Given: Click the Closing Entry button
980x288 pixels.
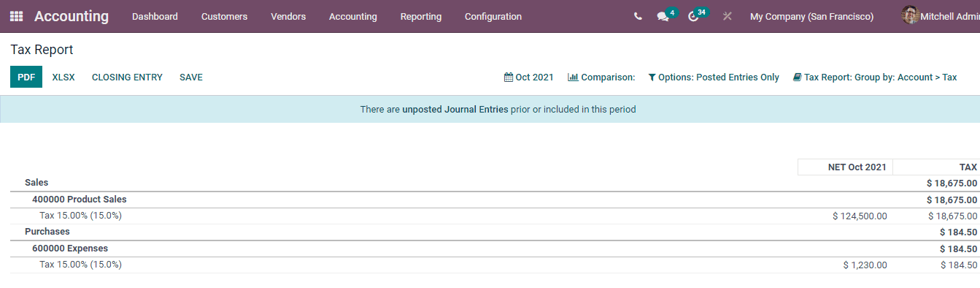Looking at the screenshot, I should point(127,77).
